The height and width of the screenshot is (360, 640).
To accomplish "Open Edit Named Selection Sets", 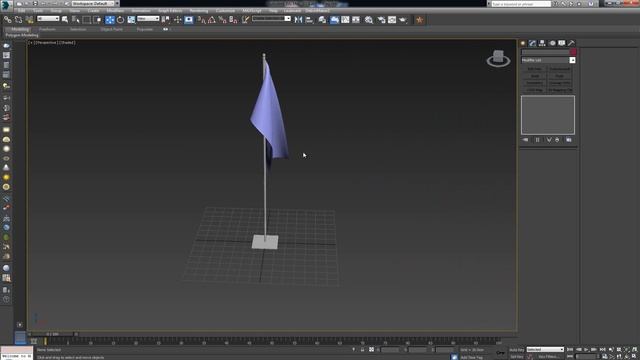I will (x=245, y=20).
